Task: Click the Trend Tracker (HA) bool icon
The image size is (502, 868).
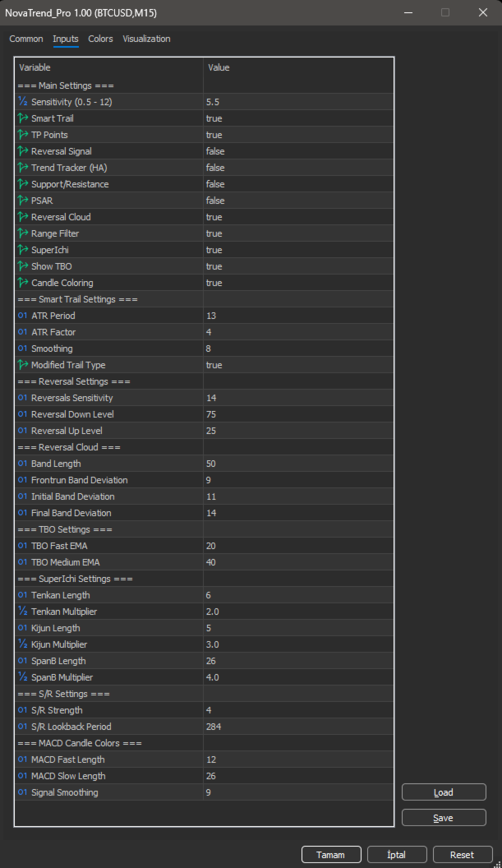Action: (23, 168)
